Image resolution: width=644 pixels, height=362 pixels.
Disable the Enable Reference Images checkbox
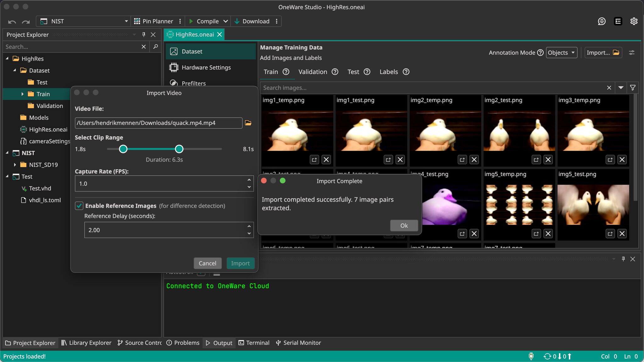pos(79,206)
